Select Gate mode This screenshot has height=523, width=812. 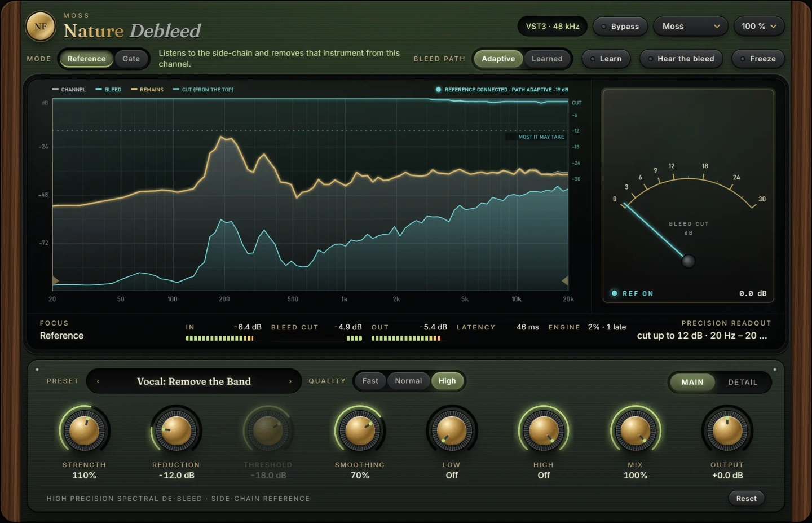[131, 59]
